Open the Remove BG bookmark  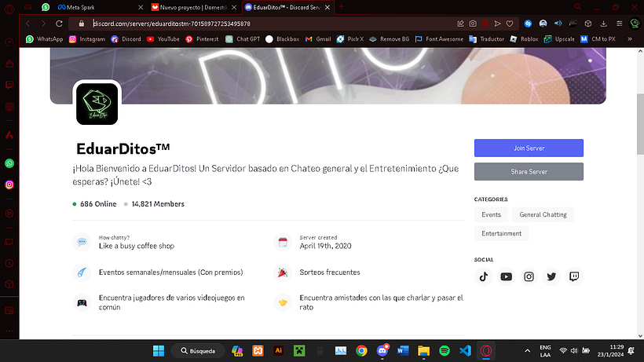point(389,39)
